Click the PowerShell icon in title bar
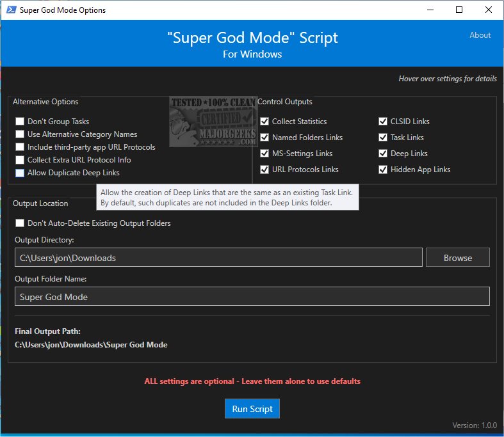Image resolution: width=504 pixels, height=437 pixels. tap(10, 10)
